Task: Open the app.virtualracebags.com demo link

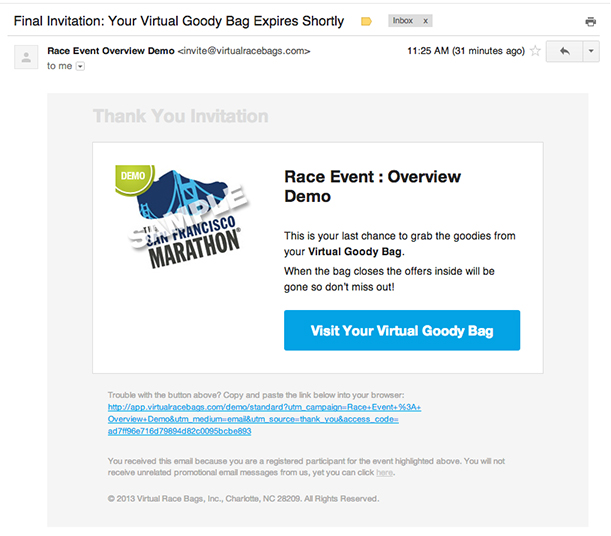Action: (x=264, y=419)
